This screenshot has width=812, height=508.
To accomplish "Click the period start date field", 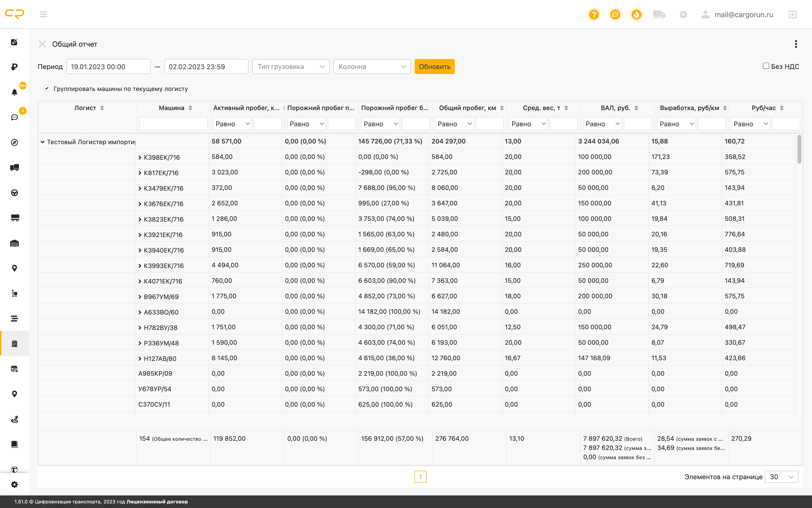I will [108, 67].
